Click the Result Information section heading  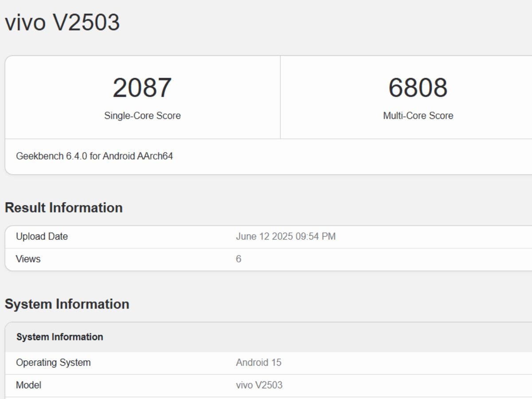pyautogui.click(x=63, y=207)
